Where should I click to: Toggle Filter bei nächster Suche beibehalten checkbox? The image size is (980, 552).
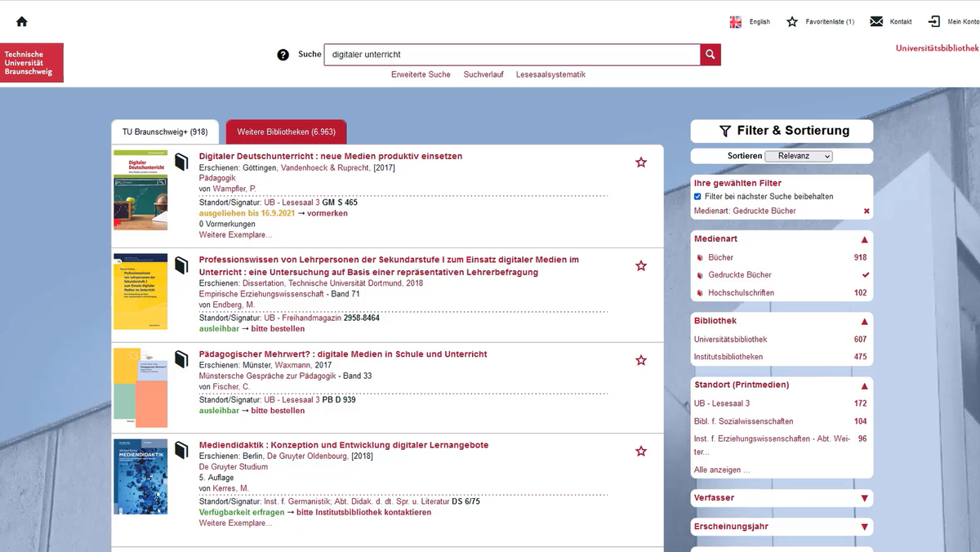[697, 197]
